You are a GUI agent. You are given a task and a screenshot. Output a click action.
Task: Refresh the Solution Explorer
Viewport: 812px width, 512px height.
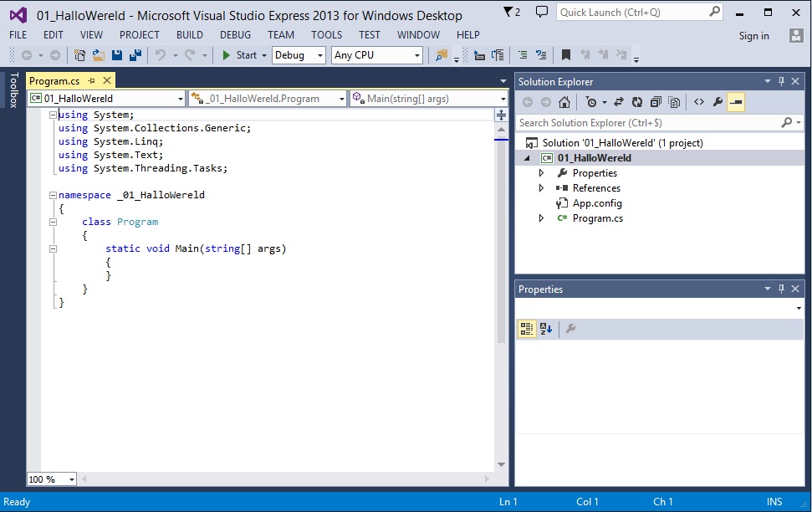pos(637,102)
